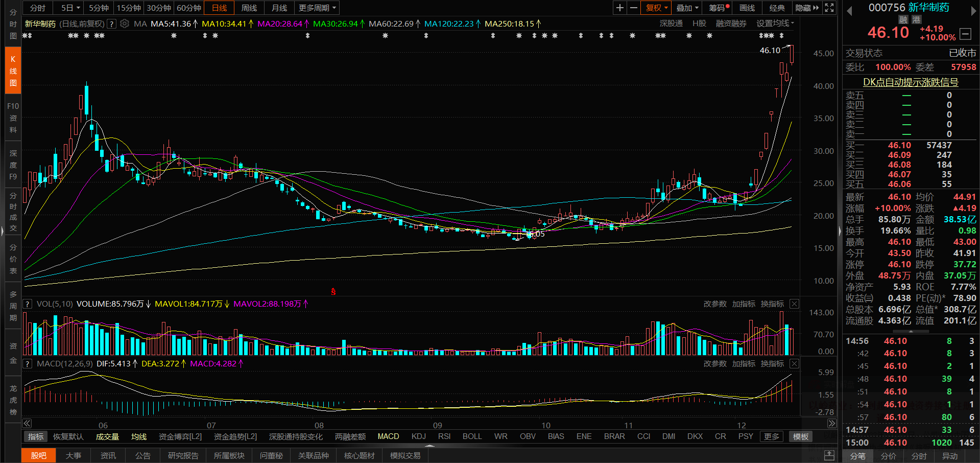This screenshot has height=463, width=980.
Task: Toggle MACD indicator selection
Action: (x=388, y=436)
